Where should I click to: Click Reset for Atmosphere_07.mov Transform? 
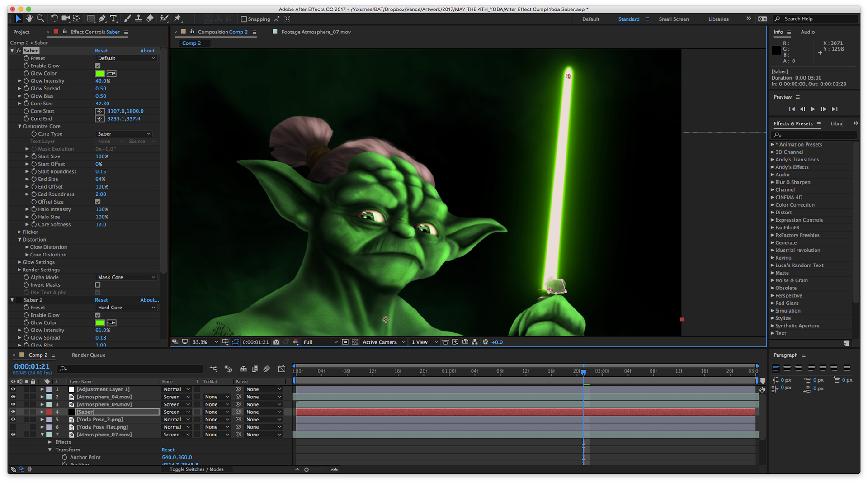click(x=168, y=450)
